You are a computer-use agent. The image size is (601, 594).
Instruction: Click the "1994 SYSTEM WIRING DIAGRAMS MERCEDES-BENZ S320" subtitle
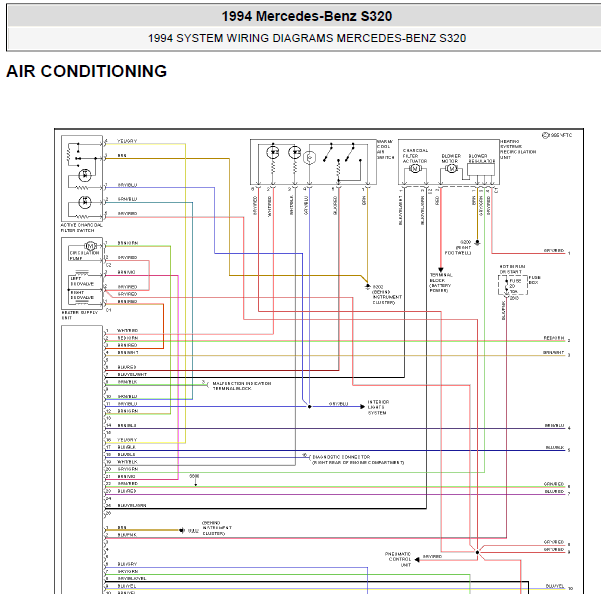(x=307, y=38)
